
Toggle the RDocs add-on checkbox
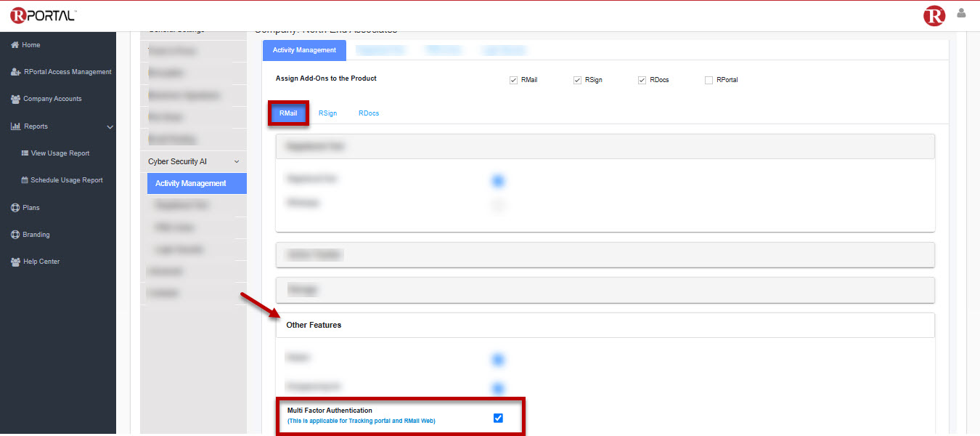(642, 80)
